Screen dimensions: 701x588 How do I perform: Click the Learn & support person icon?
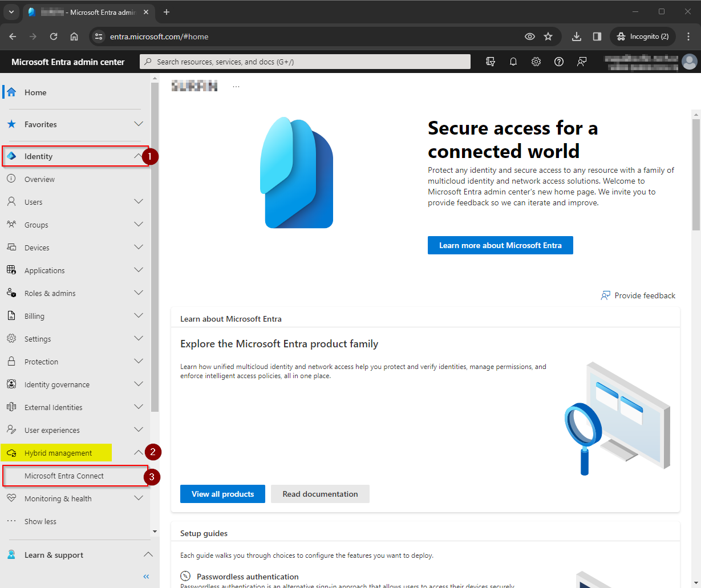[x=11, y=555]
